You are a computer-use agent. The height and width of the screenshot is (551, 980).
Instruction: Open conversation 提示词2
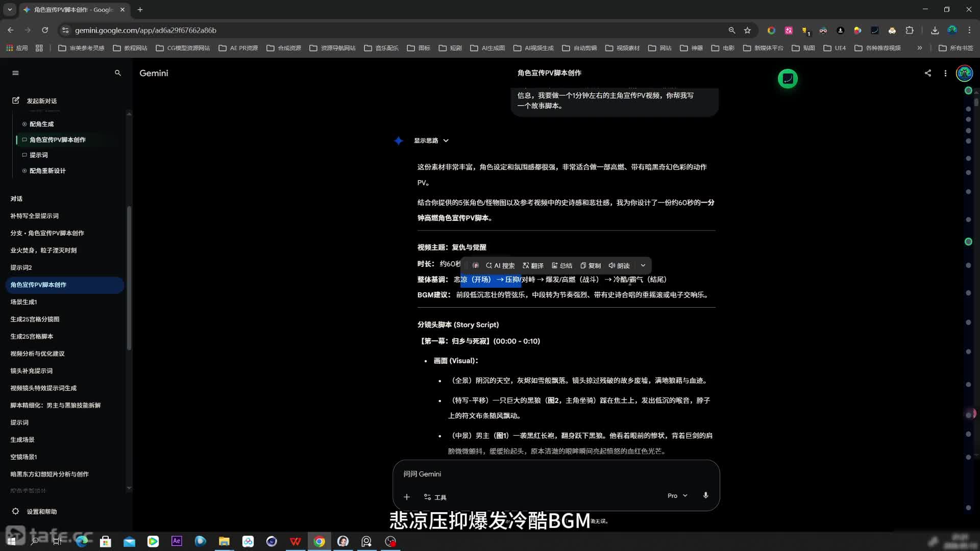pos(21,268)
